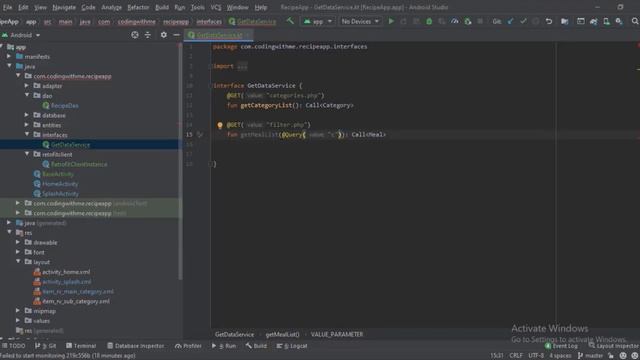
Task: Open the VCS menu
Action: click(x=216, y=7)
